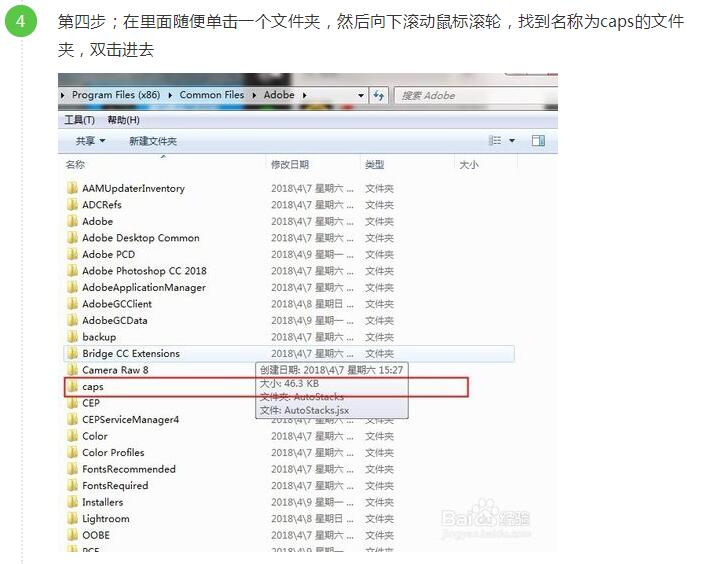
Task: Click the Adobe PCD modified date 2018\4\9
Action: 312,255
